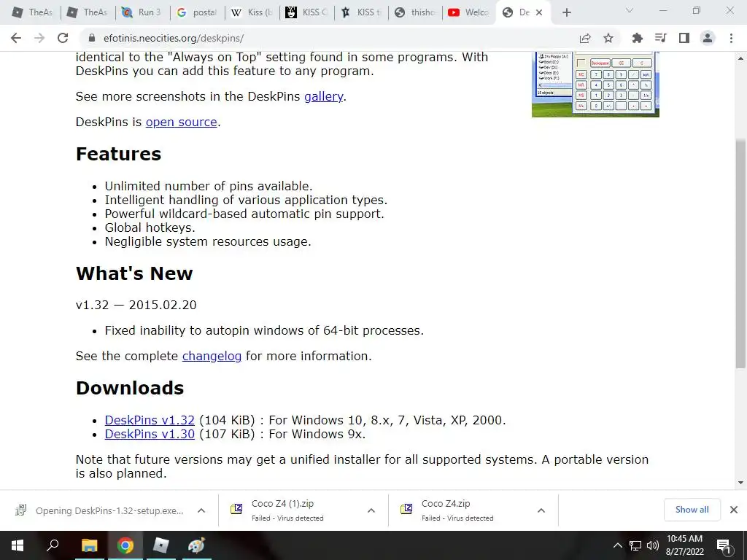This screenshot has width=747, height=560.
Task: Toggle the Chrome side panel
Action: (x=684, y=38)
